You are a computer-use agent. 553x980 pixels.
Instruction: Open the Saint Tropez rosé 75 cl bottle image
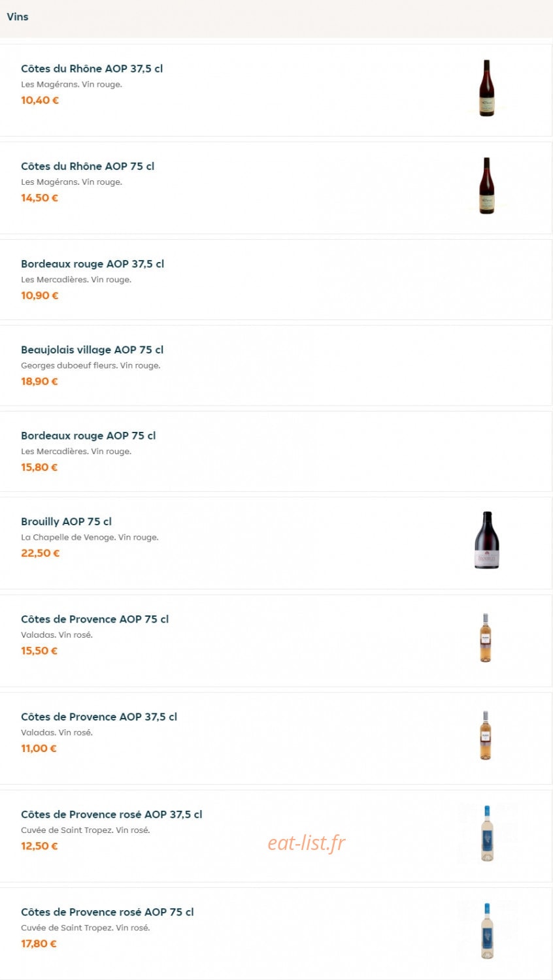[x=487, y=931]
